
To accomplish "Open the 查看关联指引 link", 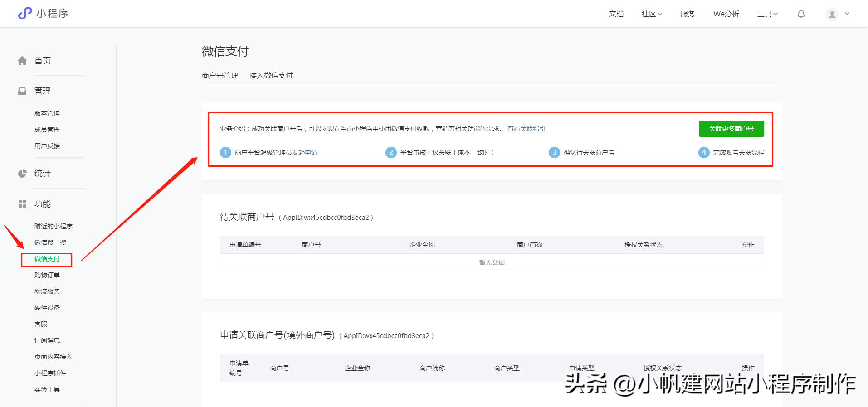I will [526, 129].
